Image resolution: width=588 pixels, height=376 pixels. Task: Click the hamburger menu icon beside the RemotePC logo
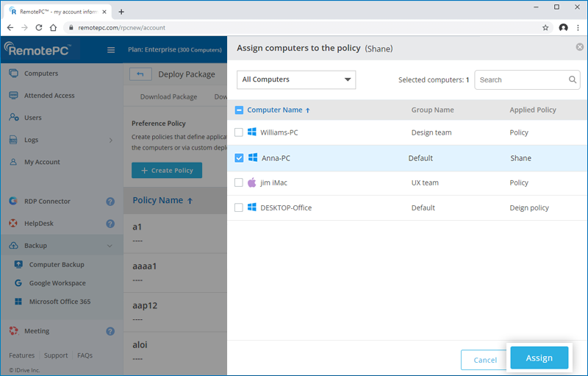click(x=111, y=50)
